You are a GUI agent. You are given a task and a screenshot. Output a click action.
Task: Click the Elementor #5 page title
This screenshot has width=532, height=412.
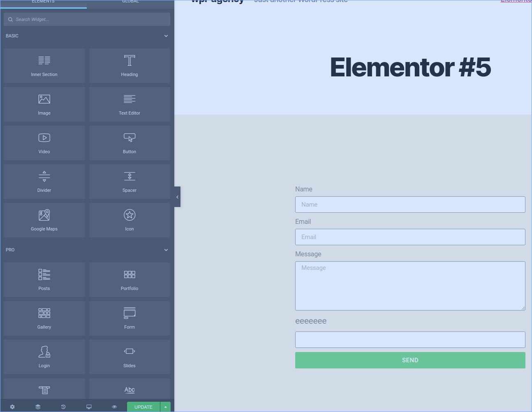pos(410,67)
